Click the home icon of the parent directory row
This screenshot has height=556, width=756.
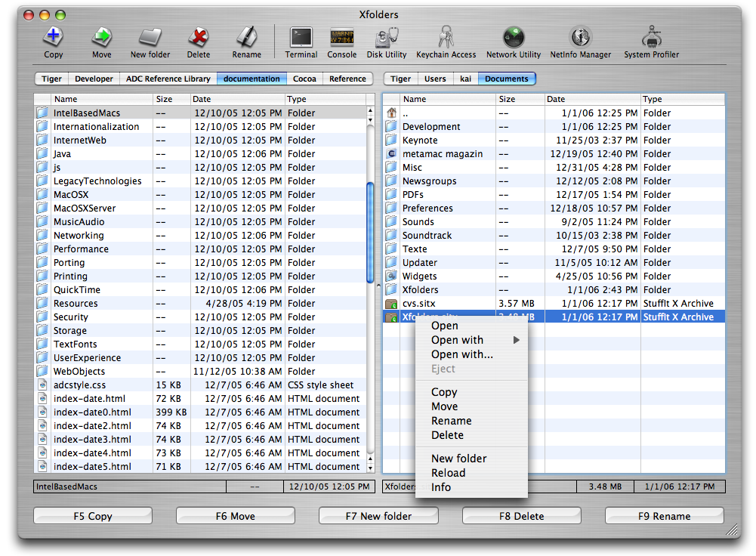391,113
